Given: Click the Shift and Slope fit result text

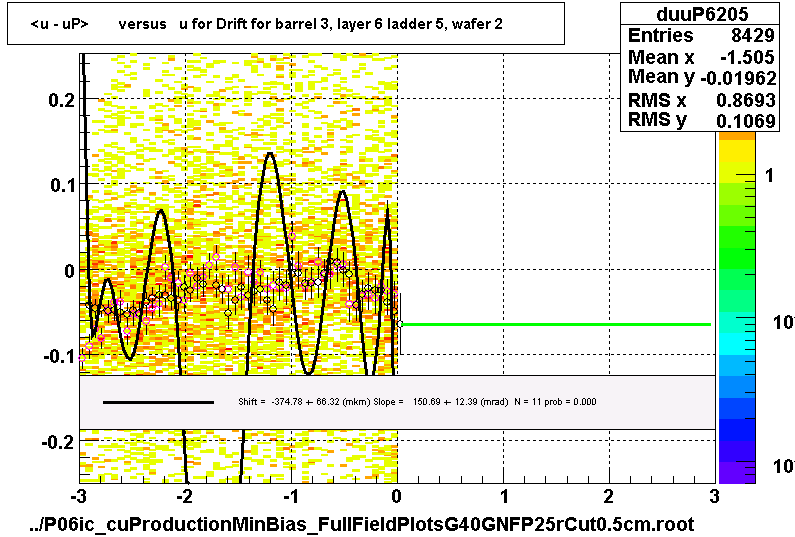Looking at the screenshot, I should pos(417,402).
